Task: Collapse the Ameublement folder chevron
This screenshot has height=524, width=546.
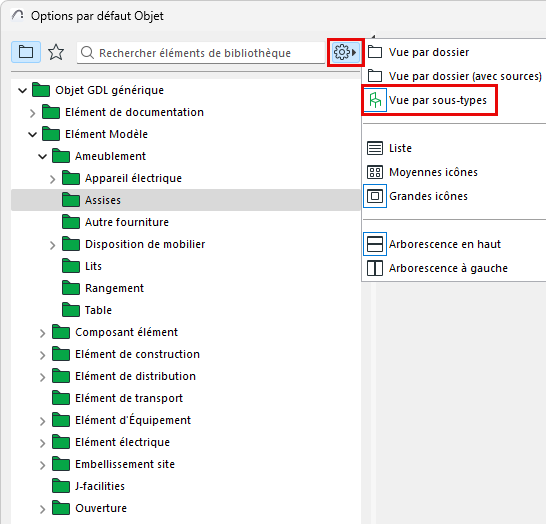Action: point(42,157)
